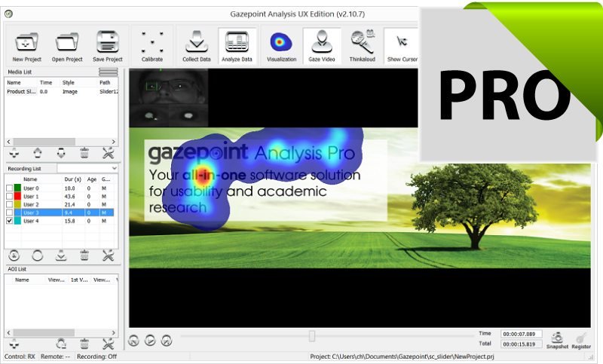Click red color swatch for User 1

(x=17, y=196)
